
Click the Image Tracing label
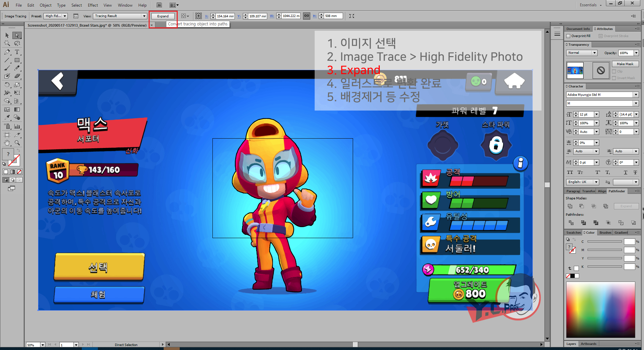click(15, 16)
